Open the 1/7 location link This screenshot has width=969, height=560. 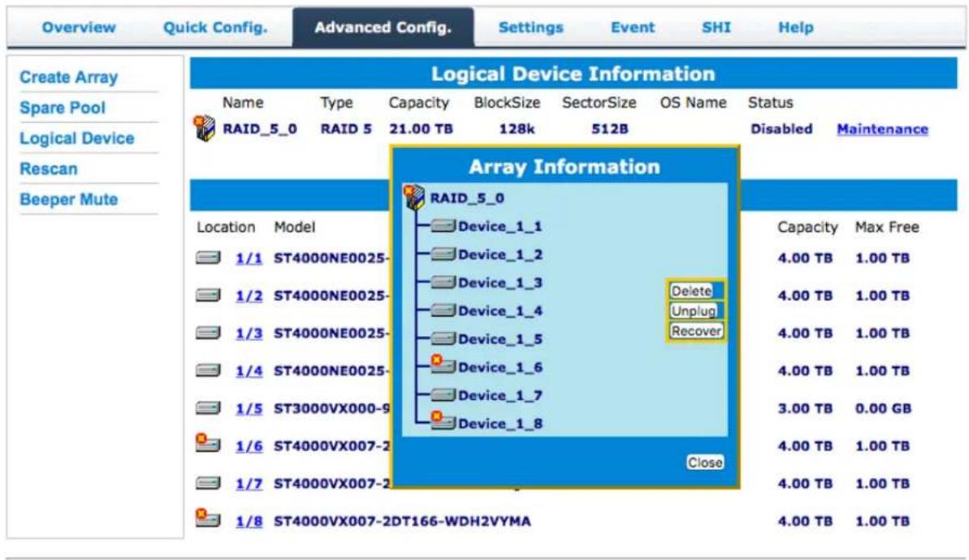[249, 484]
